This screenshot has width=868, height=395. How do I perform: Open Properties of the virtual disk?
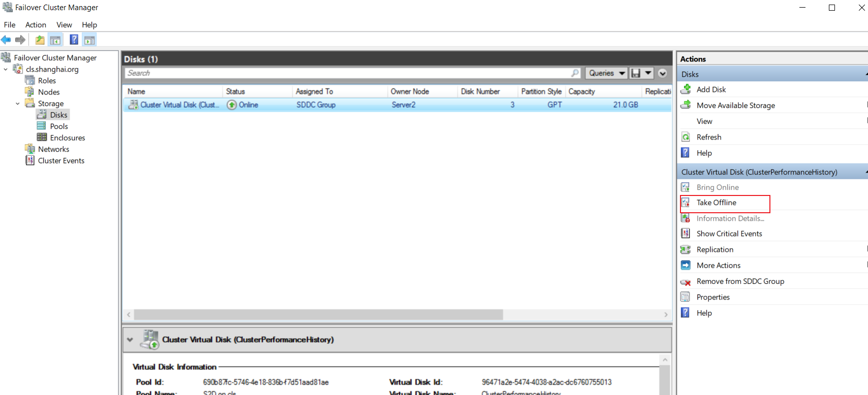713,297
